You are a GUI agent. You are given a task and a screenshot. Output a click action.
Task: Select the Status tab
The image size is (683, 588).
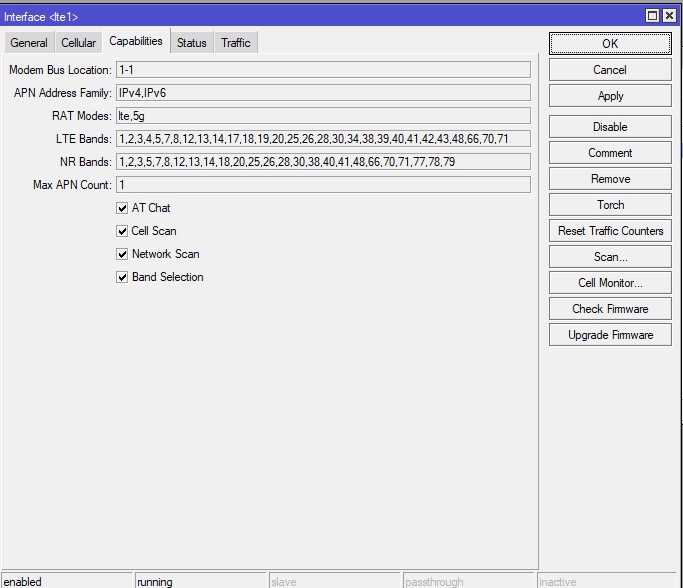pos(192,43)
